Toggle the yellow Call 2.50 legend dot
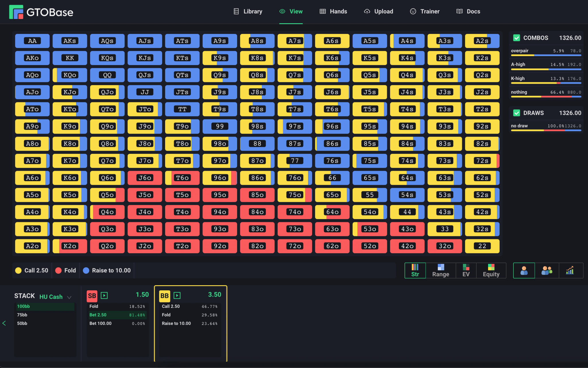Image resolution: width=588 pixels, height=368 pixels. [18, 270]
